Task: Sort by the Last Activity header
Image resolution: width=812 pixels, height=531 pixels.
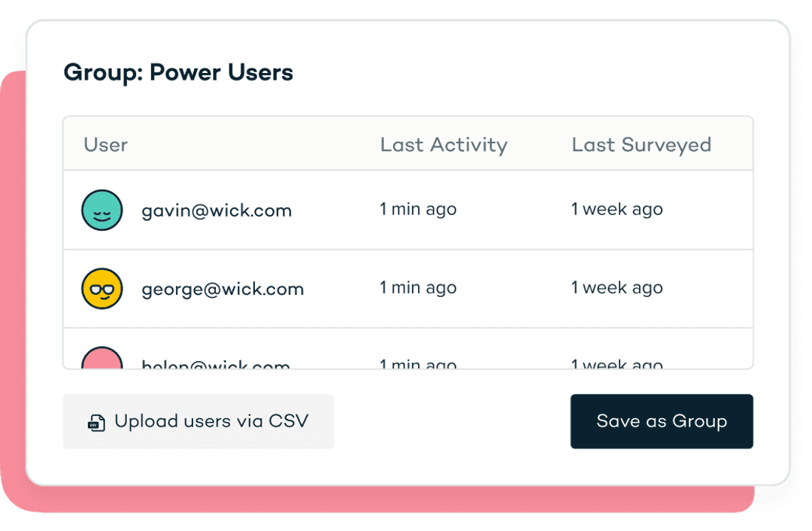Action: (x=444, y=144)
